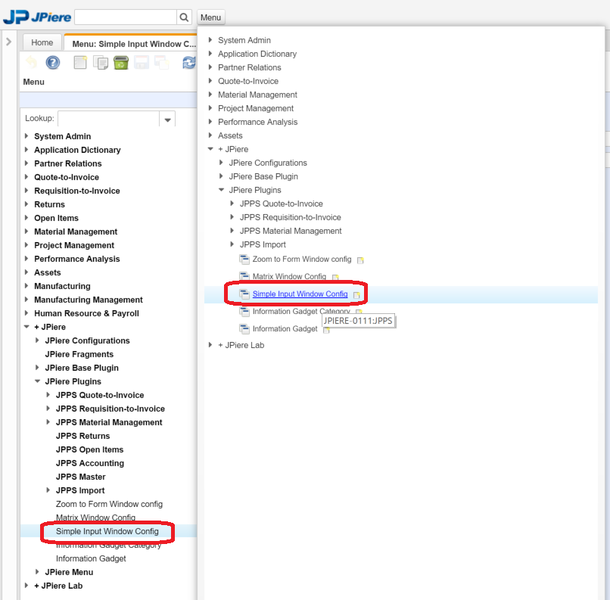Click new-record icon beside Matrix Window Config
Image resolution: width=610 pixels, height=600 pixels.
coord(336,277)
